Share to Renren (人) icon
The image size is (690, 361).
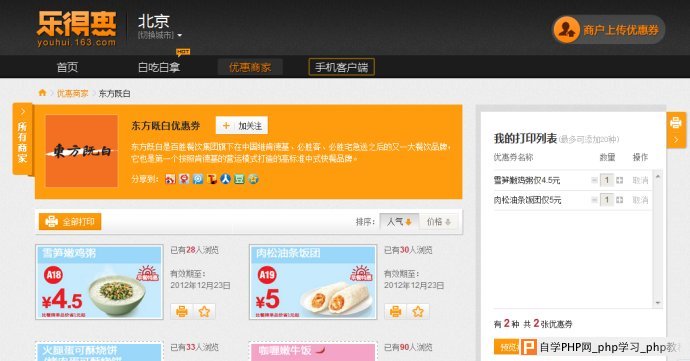coord(225,179)
